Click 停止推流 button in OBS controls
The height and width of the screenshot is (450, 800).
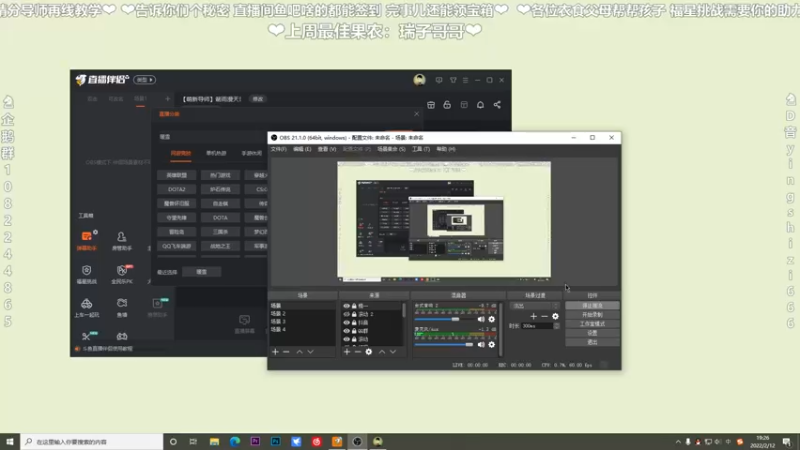(x=592, y=306)
